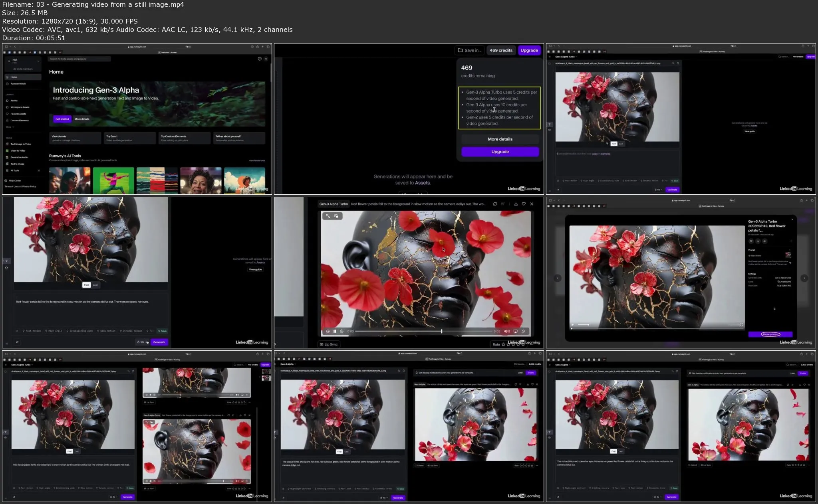Click Enable for desktop notifications in the bottom-middle frame
818x504 pixels.
[531, 373]
